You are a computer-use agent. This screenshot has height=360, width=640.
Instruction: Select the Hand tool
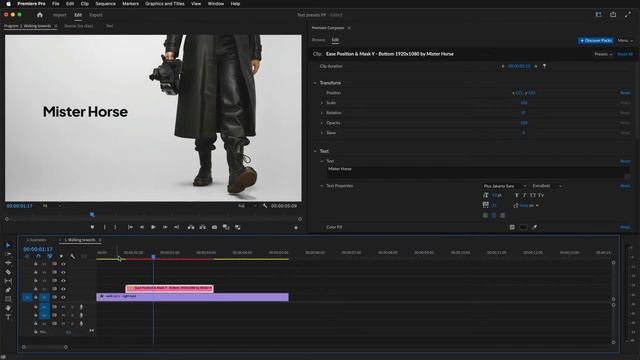tap(8, 308)
